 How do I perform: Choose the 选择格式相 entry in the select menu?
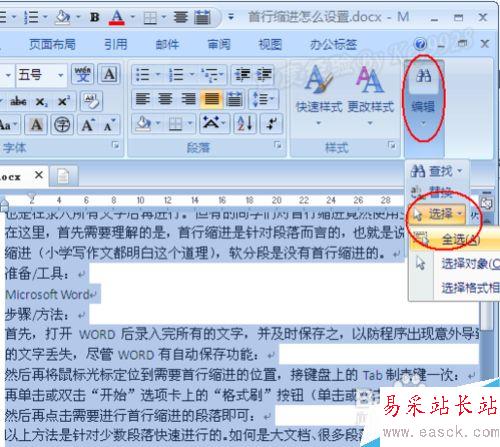(x=455, y=287)
